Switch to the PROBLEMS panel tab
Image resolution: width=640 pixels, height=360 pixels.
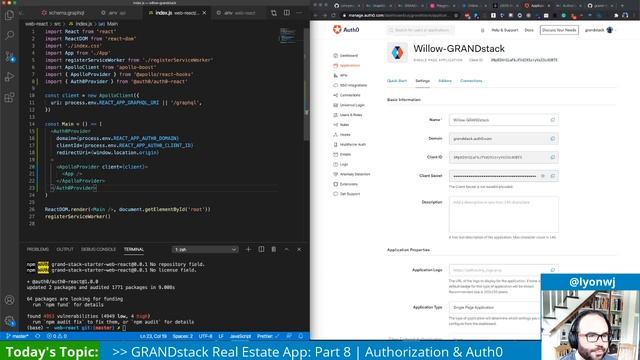[38, 249]
